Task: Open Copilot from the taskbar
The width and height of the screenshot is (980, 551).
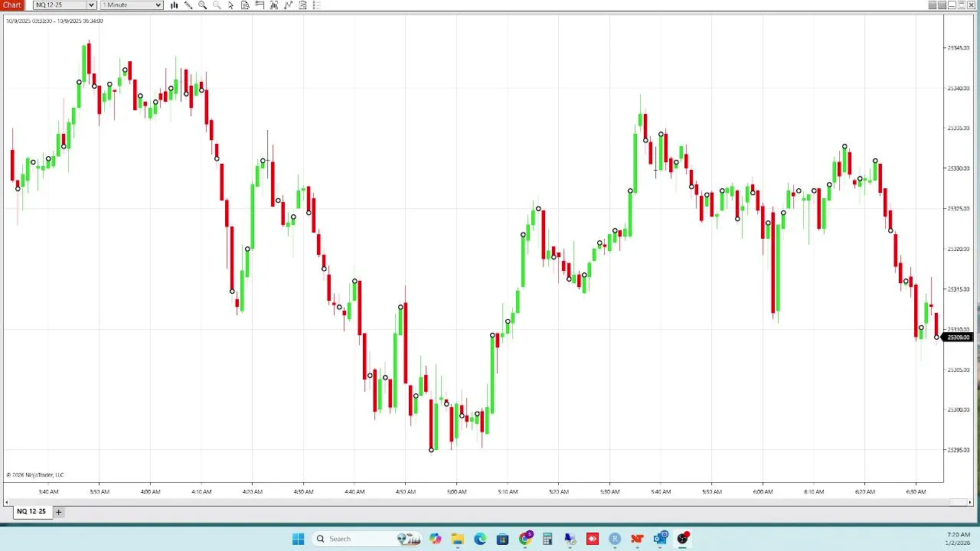Action: 435,539
